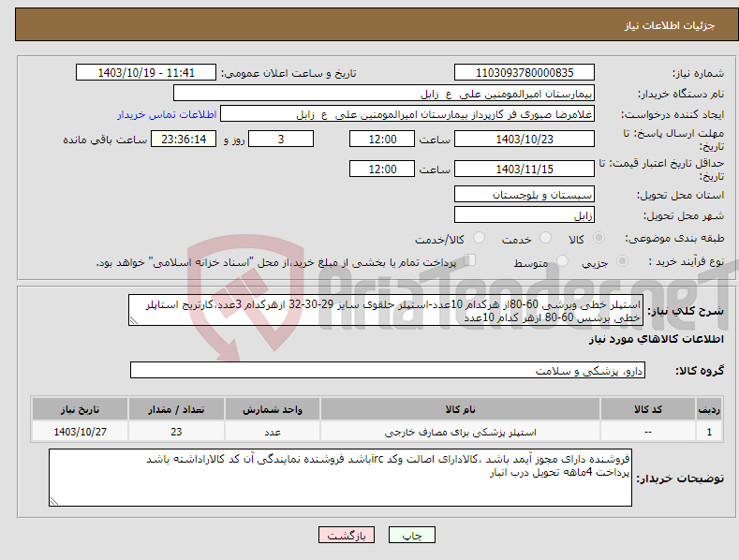Click the buyer organization name field
The image size is (739, 560).
point(384,94)
